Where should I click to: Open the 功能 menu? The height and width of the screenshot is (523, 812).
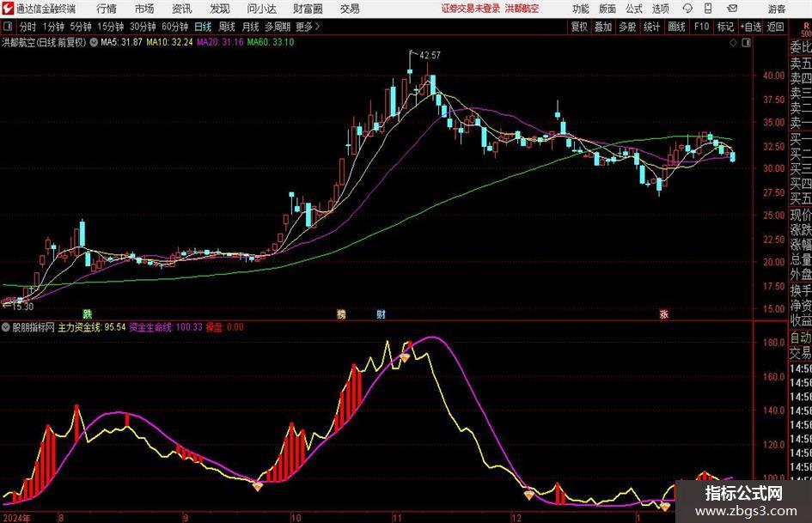[x=581, y=9]
